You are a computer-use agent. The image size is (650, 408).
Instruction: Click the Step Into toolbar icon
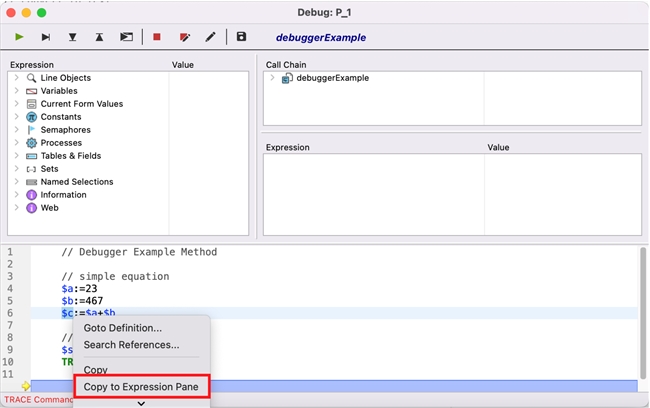[72, 37]
